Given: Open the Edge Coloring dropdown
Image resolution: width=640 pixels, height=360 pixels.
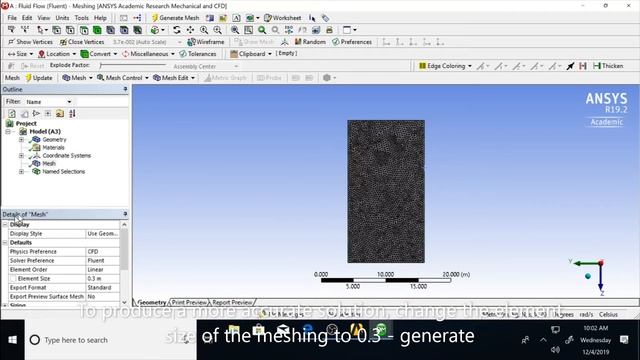Looking at the screenshot, I should (445, 66).
